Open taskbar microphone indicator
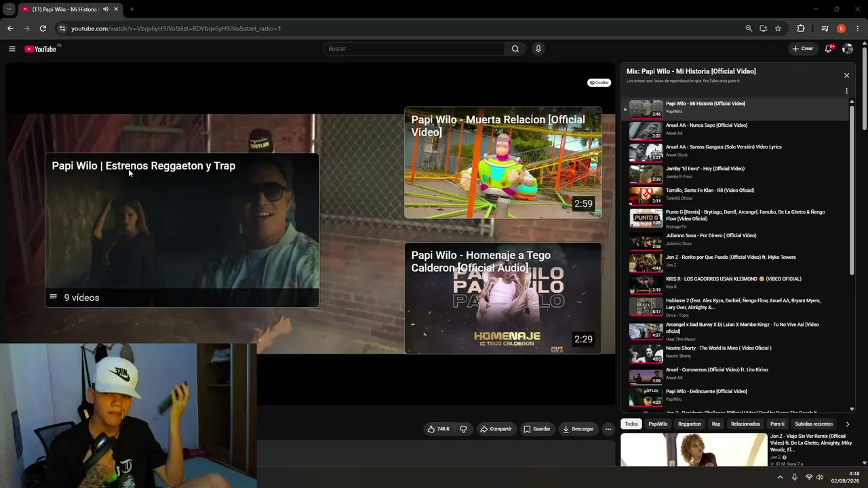Viewport: 868px width, 488px height. 795,477
